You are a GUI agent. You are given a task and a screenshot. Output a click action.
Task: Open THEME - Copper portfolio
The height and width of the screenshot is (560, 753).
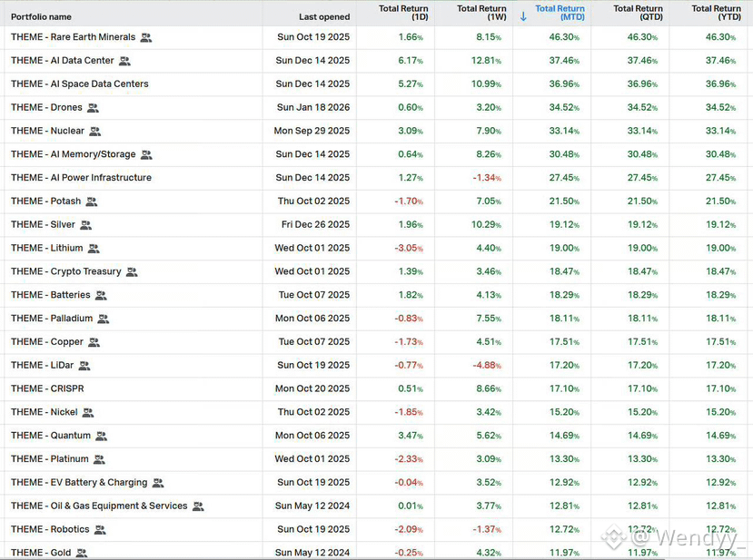pyautogui.click(x=47, y=342)
